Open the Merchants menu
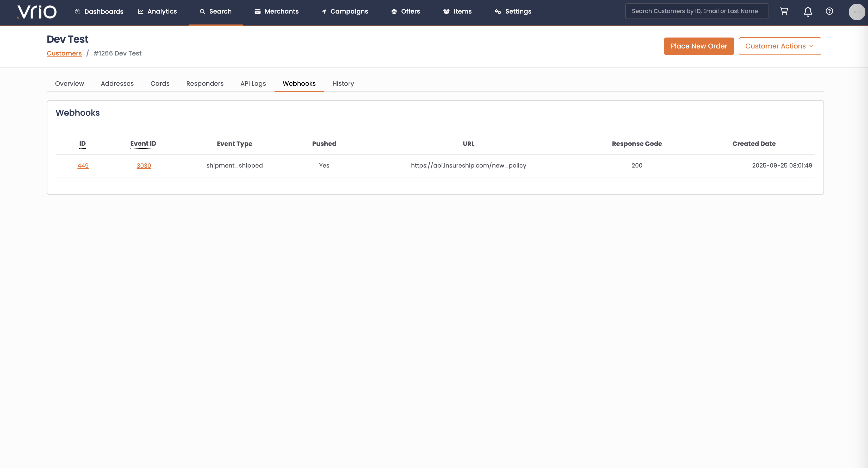The image size is (868, 468). point(276,11)
